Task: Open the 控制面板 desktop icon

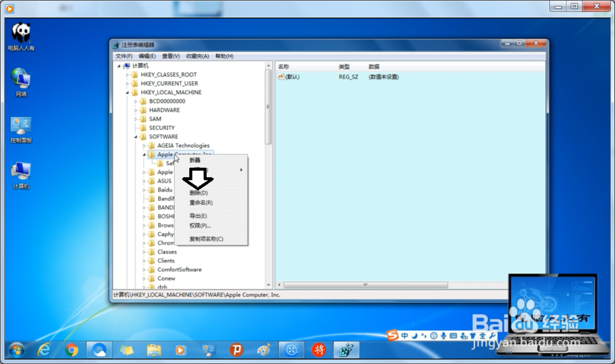Action: coord(21,130)
